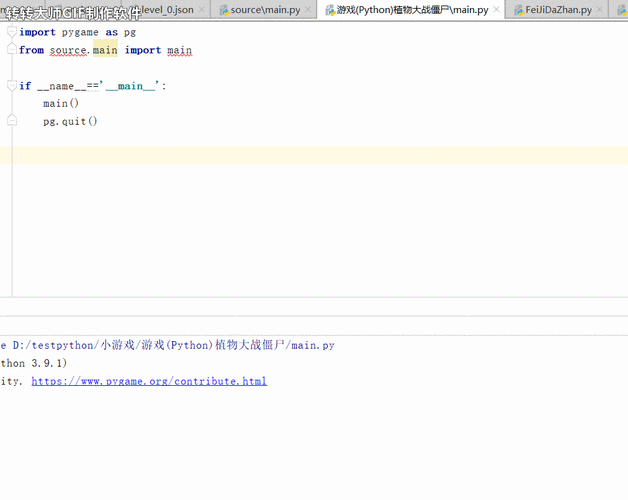Close the FeiJiDaZhan.py tab
Image resolution: width=628 pixels, height=500 pixels.
click(x=601, y=10)
